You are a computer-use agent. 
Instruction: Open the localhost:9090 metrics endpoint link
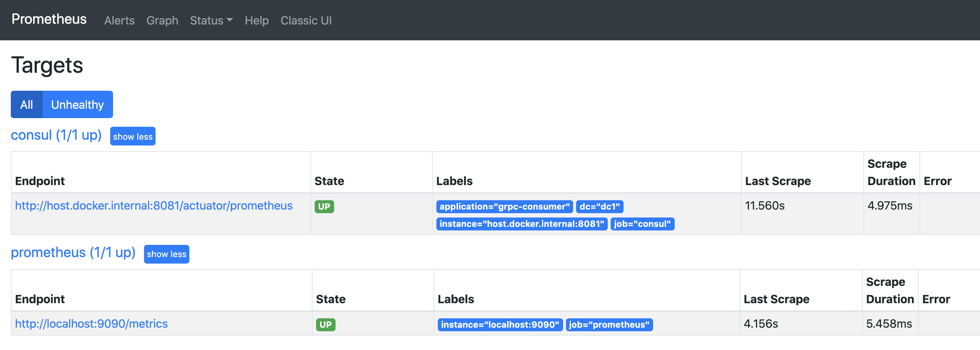91,323
